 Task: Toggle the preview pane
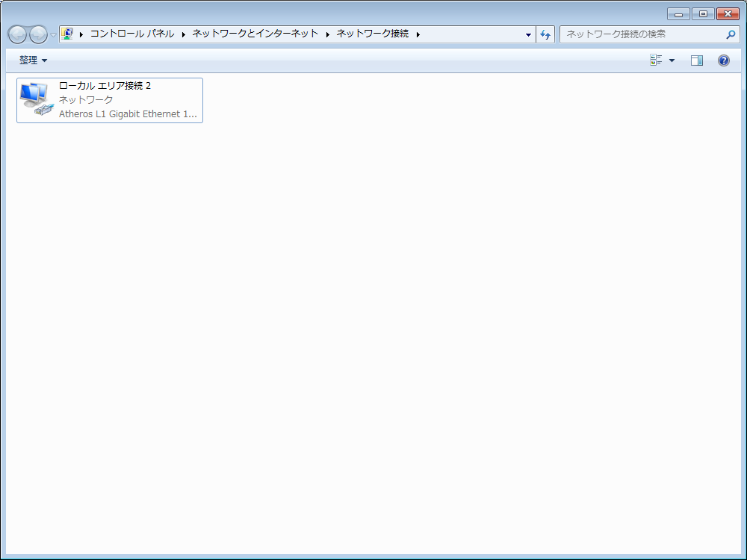697,60
